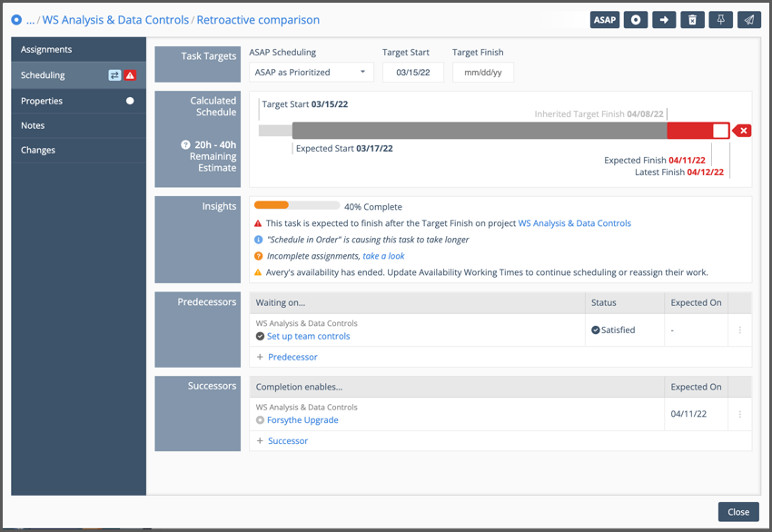This screenshot has width=772, height=532.
Task: Click the task status circle toolbar button
Action: [x=635, y=20]
